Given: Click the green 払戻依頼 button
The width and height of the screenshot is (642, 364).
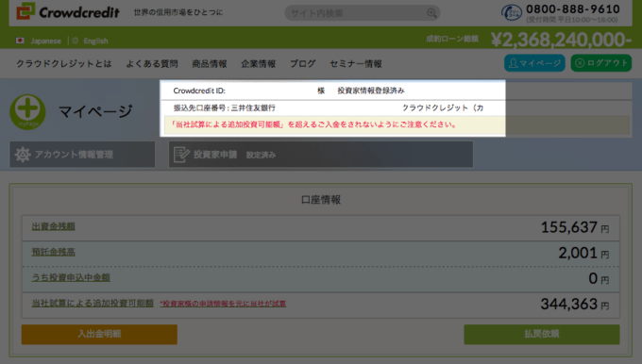Looking at the screenshot, I should coord(542,334).
